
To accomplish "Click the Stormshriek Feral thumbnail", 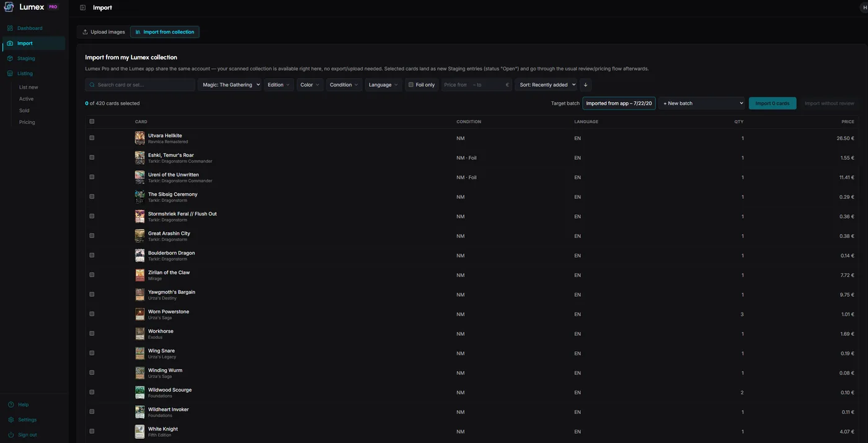I will [x=140, y=216].
